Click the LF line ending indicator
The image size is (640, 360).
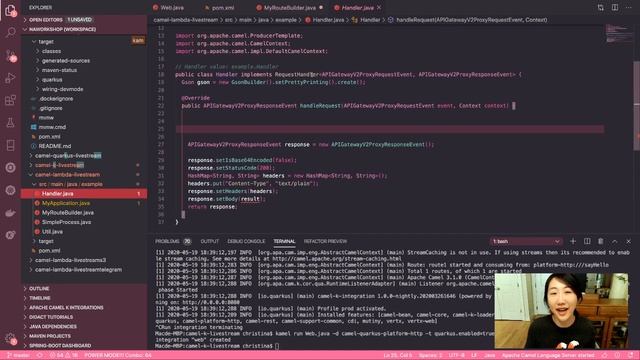coord(474,355)
